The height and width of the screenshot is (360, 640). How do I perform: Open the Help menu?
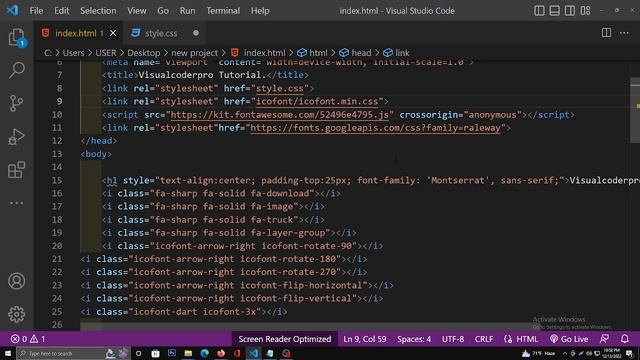point(260,11)
